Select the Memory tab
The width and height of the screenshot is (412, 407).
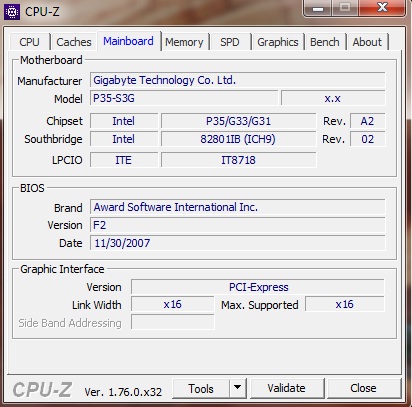[x=184, y=42]
